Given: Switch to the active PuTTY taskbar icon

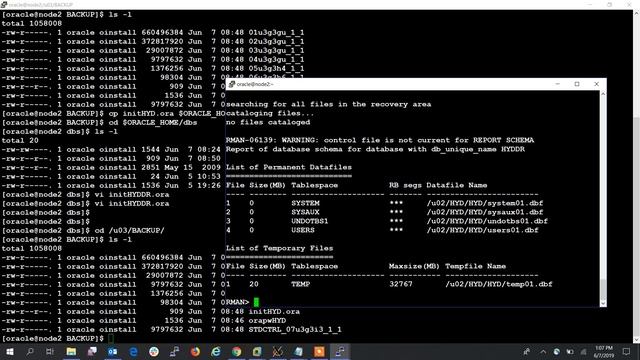Looking at the screenshot, I should 340,351.
